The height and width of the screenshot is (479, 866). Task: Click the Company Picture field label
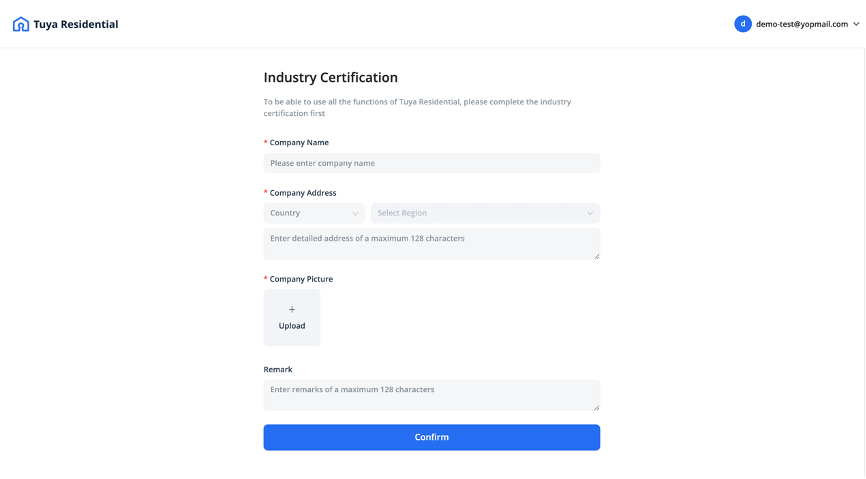pos(301,279)
